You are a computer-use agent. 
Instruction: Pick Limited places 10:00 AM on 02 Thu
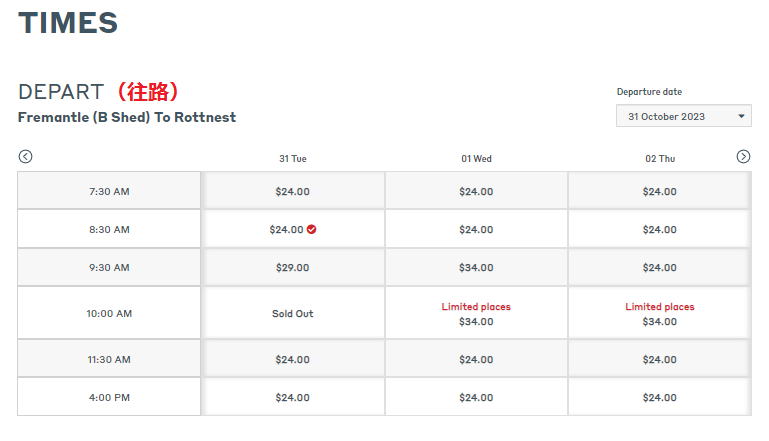tap(660, 313)
